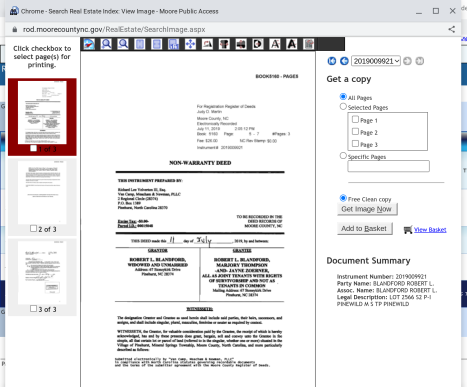Click the Get Image Now button
467x387 pixels.
pos(367,209)
